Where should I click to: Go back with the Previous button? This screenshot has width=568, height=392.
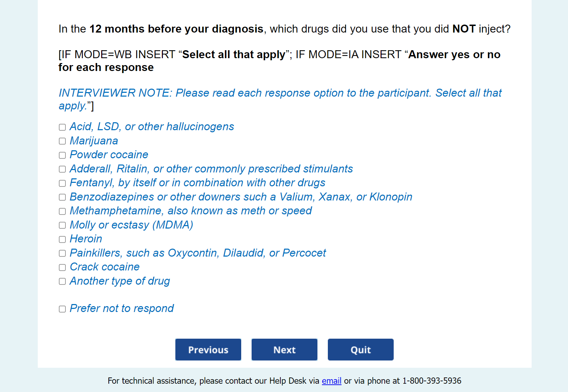[208, 350]
